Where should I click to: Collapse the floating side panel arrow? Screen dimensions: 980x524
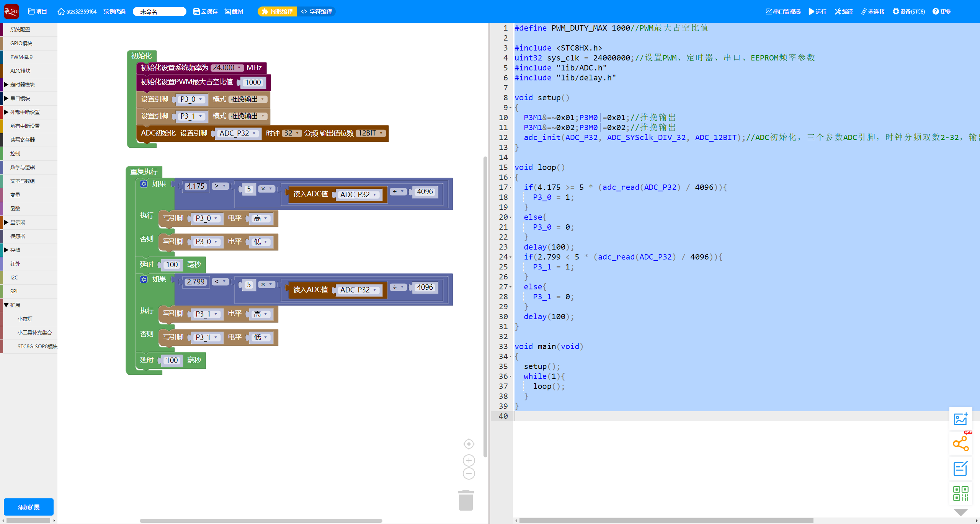(x=960, y=512)
